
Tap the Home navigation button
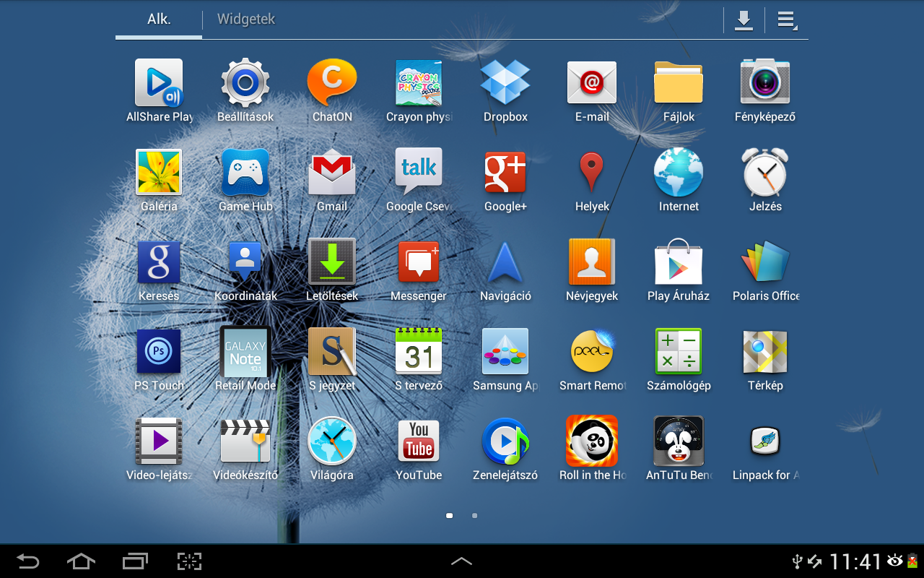pos(81,561)
